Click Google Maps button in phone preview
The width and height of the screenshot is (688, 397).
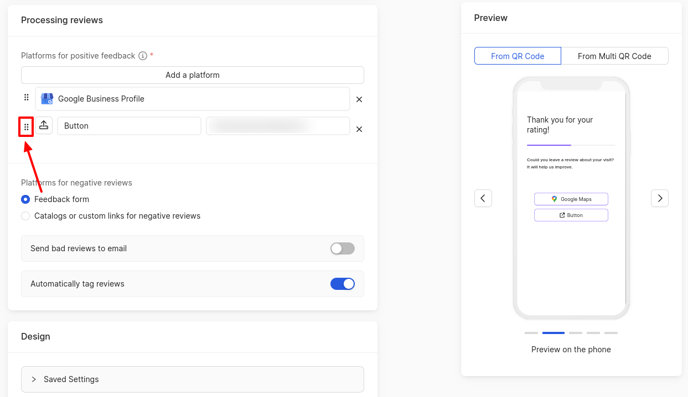point(571,199)
